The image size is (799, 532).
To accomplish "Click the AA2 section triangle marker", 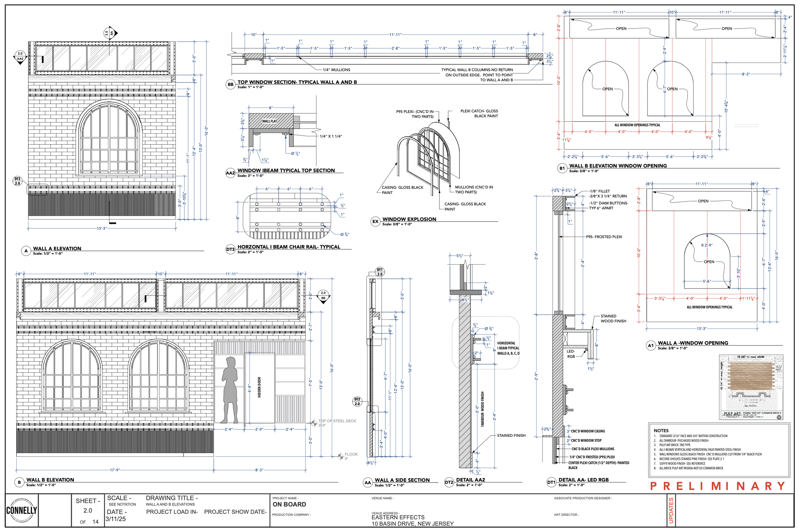I will (20, 56).
